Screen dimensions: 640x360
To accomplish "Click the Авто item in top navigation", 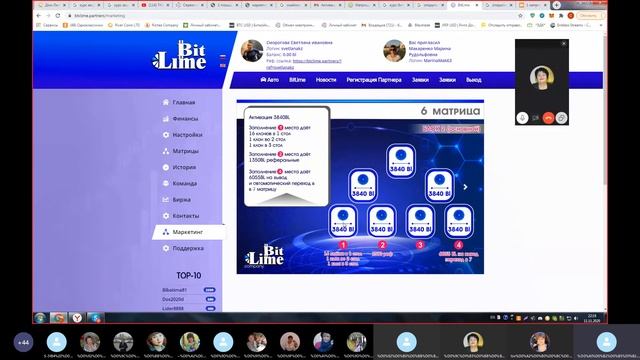I will click(x=269, y=80).
